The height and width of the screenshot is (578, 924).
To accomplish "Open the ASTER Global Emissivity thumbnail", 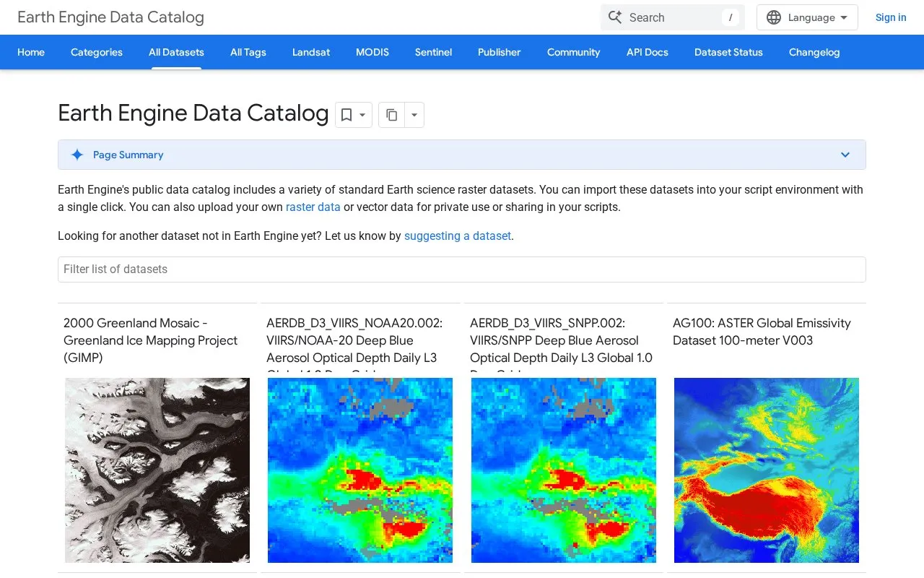I will 767,470.
